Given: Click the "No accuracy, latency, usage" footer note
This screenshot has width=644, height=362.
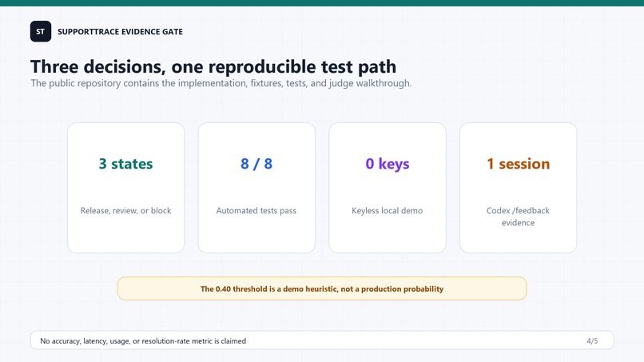Looking at the screenshot, I should tap(143, 340).
